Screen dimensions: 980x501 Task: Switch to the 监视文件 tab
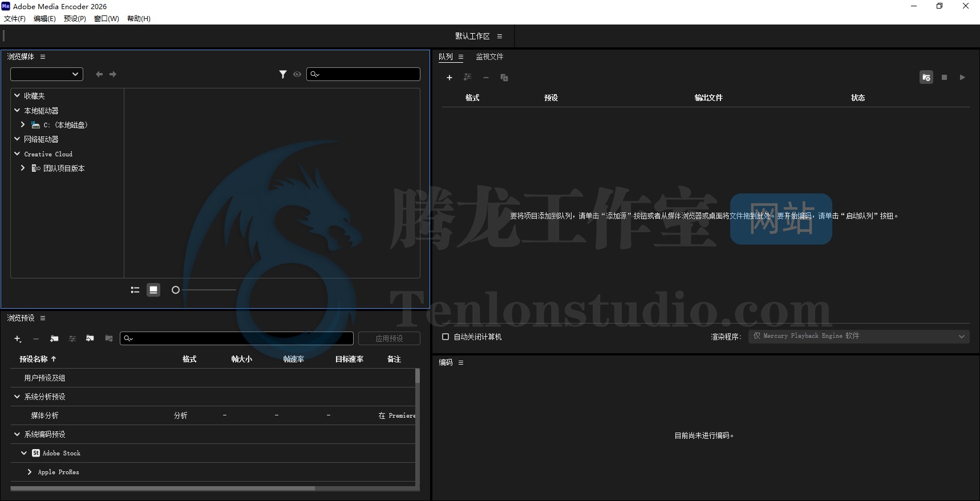(489, 56)
